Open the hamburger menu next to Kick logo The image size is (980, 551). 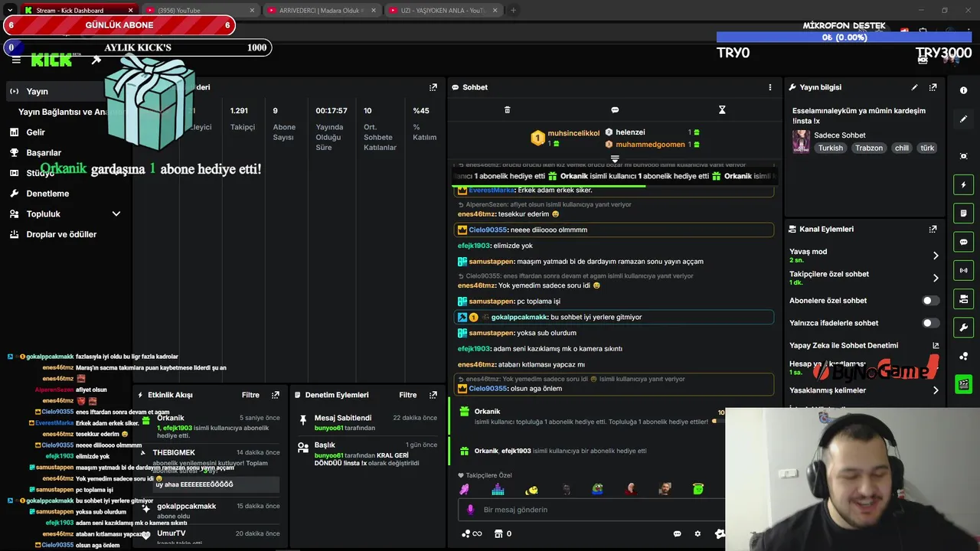coord(16,60)
